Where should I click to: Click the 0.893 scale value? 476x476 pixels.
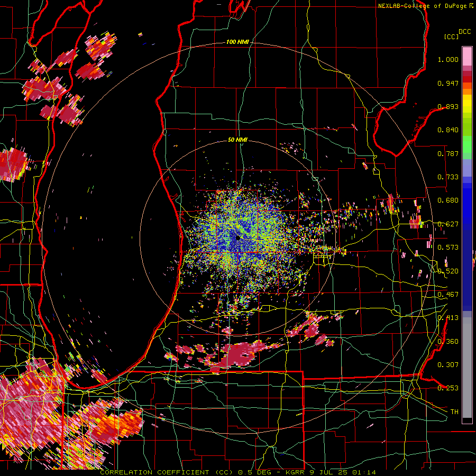point(448,106)
